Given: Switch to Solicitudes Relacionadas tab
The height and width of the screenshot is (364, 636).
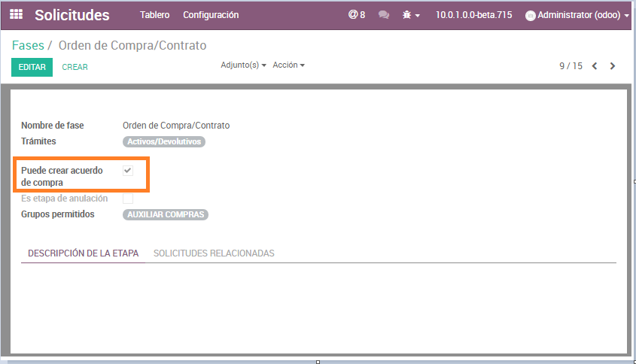Looking at the screenshot, I should (214, 253).
